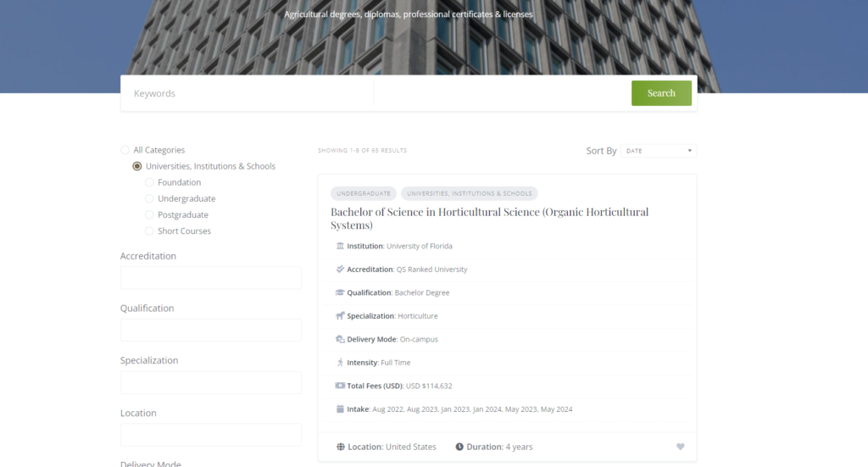The height and width of the screenshot is (467, 868).
Task: Select the Foundation category radio option
Action: (x=150, y=182)
